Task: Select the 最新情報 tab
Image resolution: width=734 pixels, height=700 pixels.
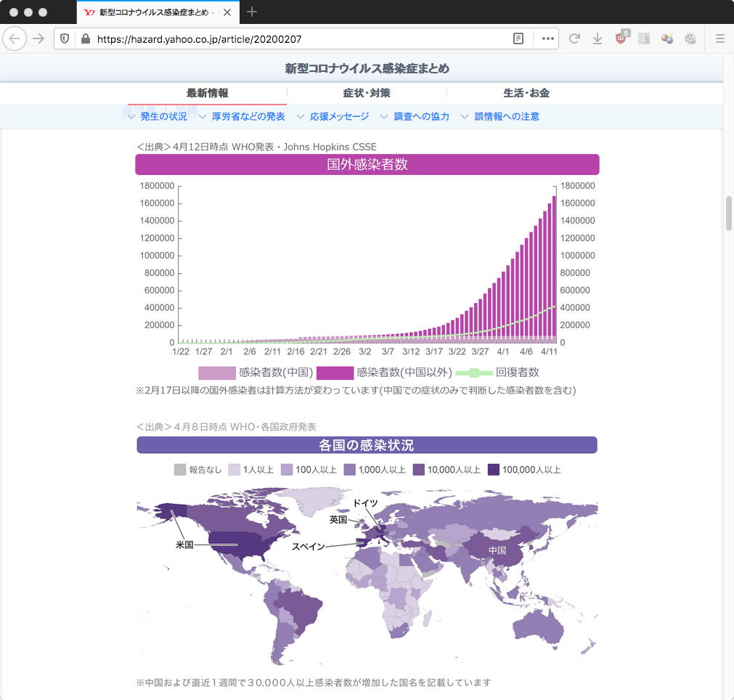Action: coord(207,93)
